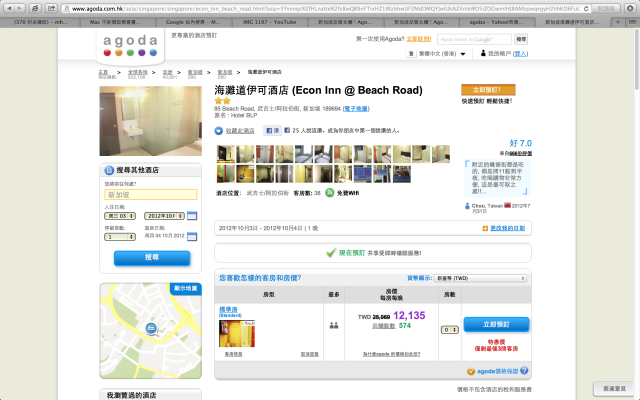Click the large hotel bathroom photo
Screen dimensions: 640x400
click(x=151, y=121)
